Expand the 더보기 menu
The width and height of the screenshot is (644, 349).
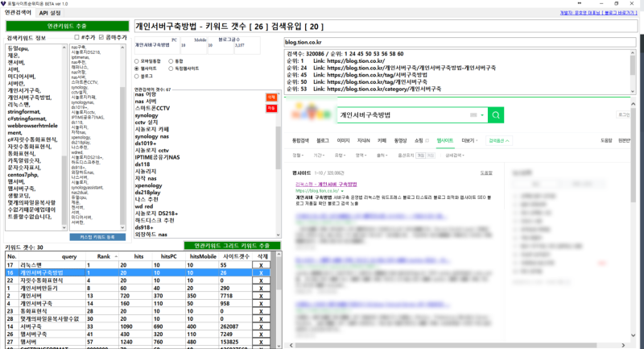click(x=469, y=140)
